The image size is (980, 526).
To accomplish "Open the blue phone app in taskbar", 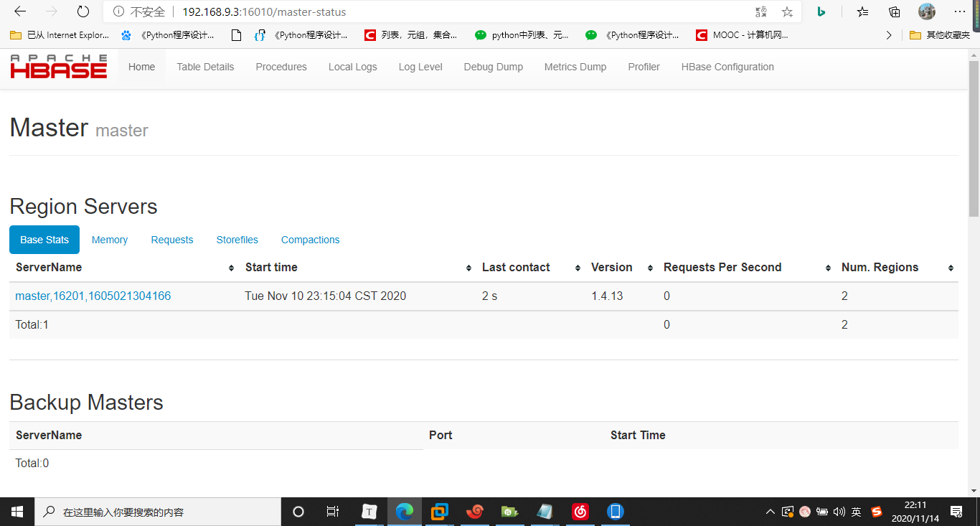I will tap(615, 512).
